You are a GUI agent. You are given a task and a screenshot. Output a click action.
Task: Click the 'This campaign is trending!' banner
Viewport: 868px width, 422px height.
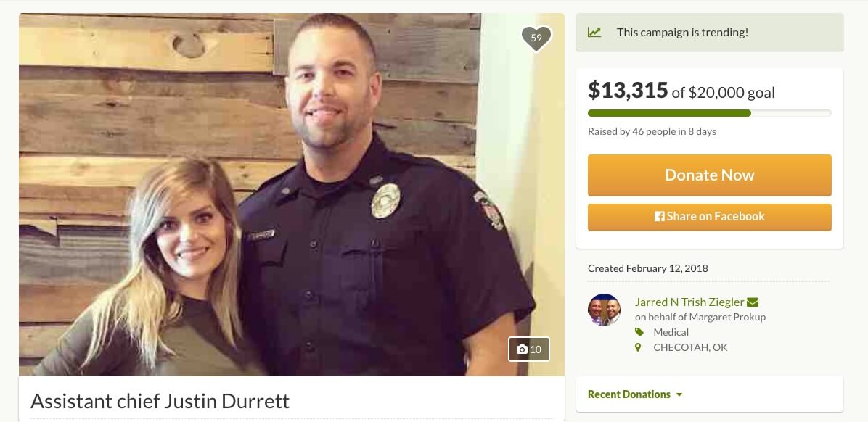pyautogui.click(x=709, y=32)
